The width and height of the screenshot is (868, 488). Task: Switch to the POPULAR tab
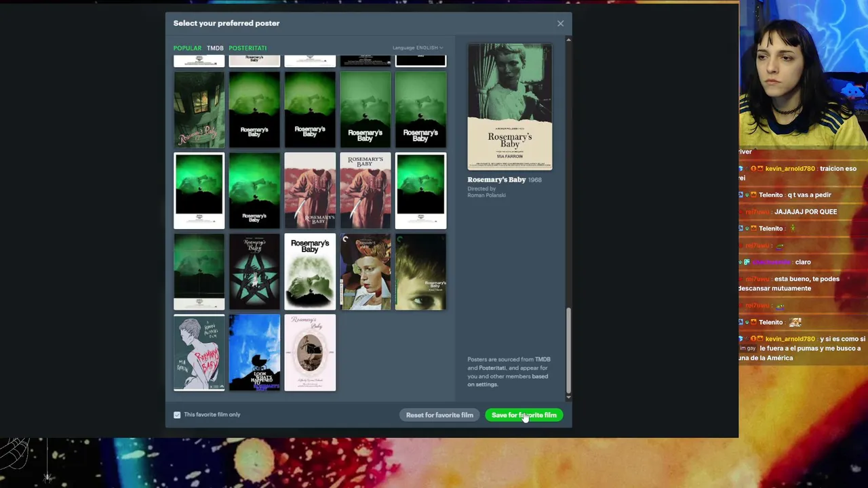click(187, 48)
